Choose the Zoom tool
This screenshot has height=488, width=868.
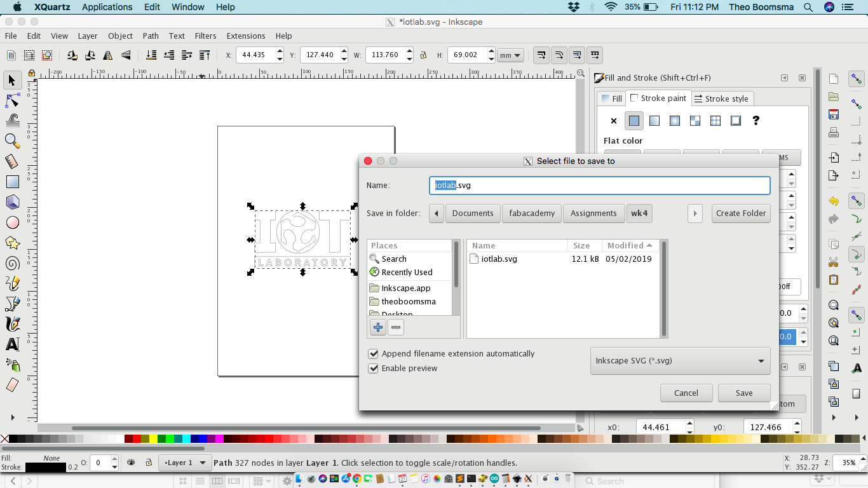(13, 142)
